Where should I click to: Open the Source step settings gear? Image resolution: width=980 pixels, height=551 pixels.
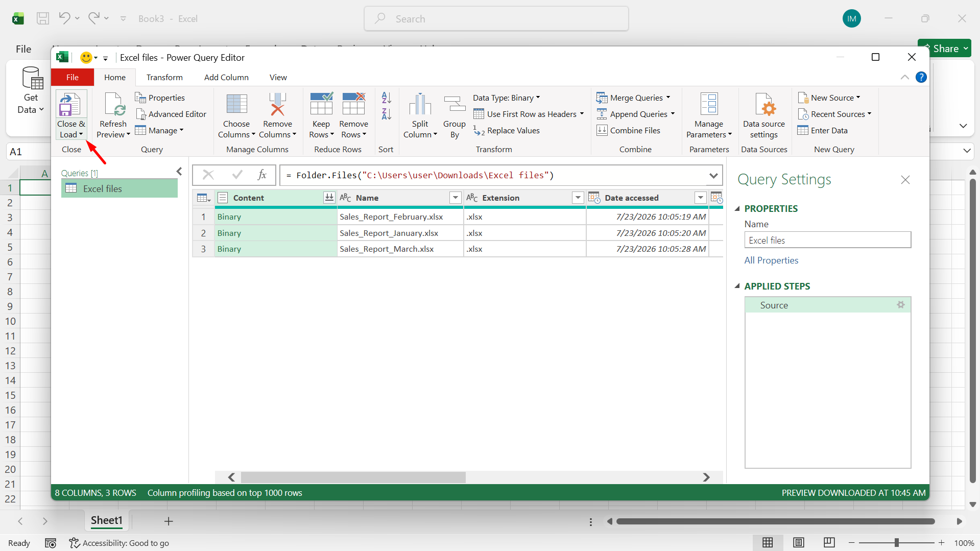[x=901, y=305]
